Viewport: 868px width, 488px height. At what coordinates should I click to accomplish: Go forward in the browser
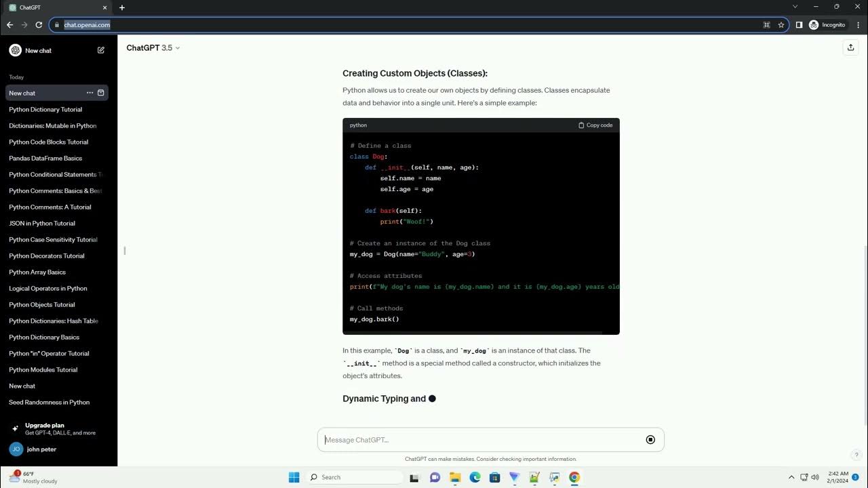click(24, 25)
